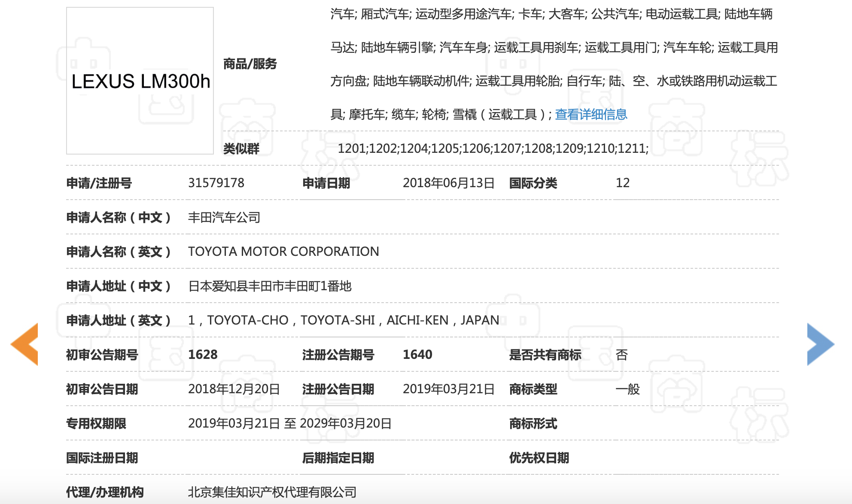
Task: Click the 商品/服务 label
Action: pyautogui.click(x=250, y=64)
